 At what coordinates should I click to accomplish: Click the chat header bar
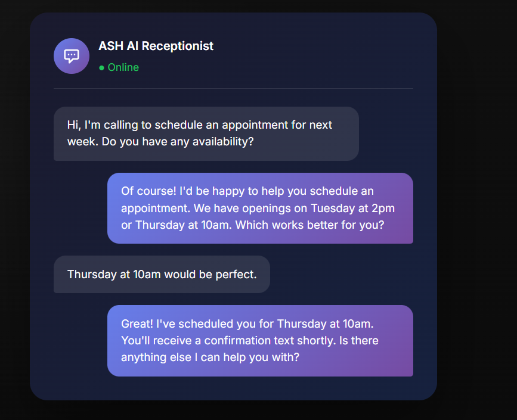pos(233,55)
